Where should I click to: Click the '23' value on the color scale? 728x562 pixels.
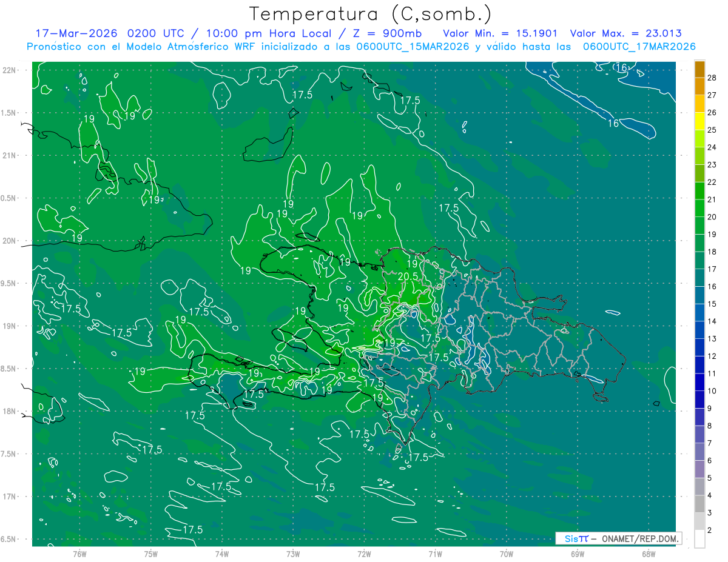coord(712,165)
